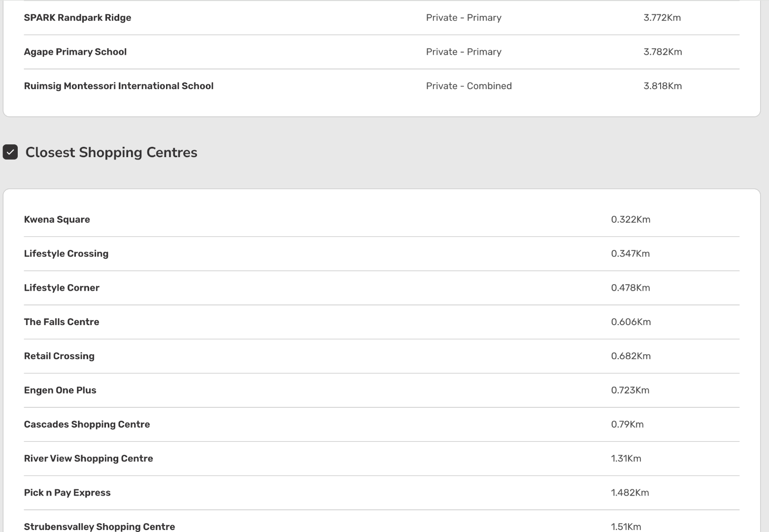Click the Closest Shopping Centres heading
This screenshot has height=532, width=769.
coord(111,152)
